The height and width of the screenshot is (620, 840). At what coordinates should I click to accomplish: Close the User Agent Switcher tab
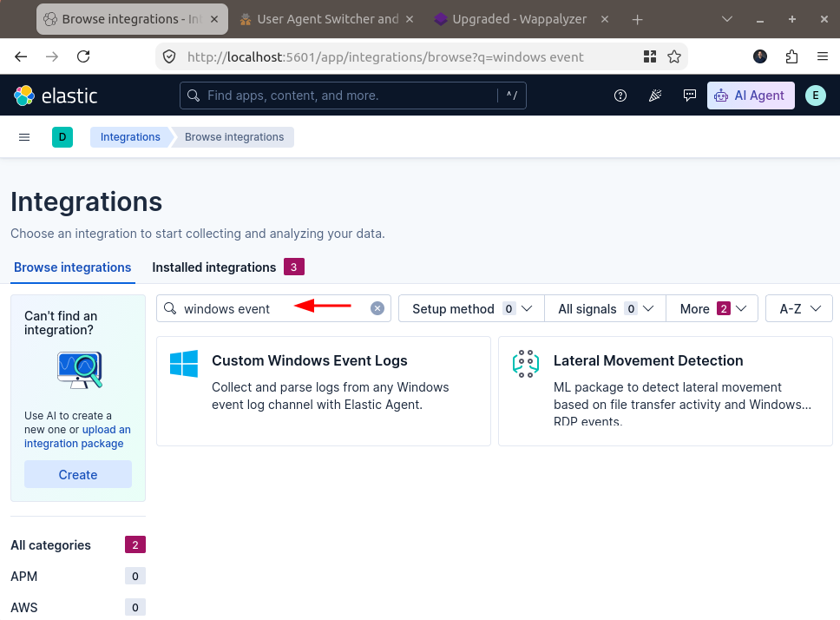click(x=410, y=19)
